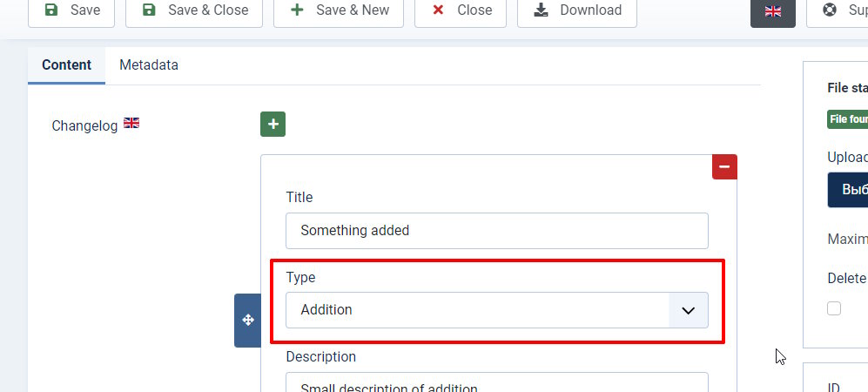Click the blue move handle icon
Screen dimensions: 868x392
[x=247, y=321]
